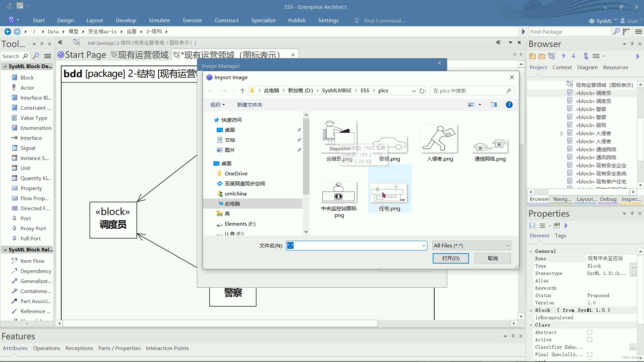Open the 组织 organize dropdown
Image resolution: width=644 pixels, height=362 pixels.
tap(217, 105)
